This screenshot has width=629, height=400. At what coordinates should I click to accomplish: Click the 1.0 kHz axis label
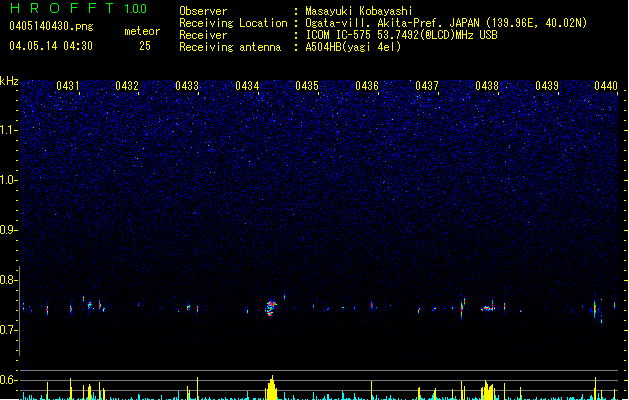9,180
